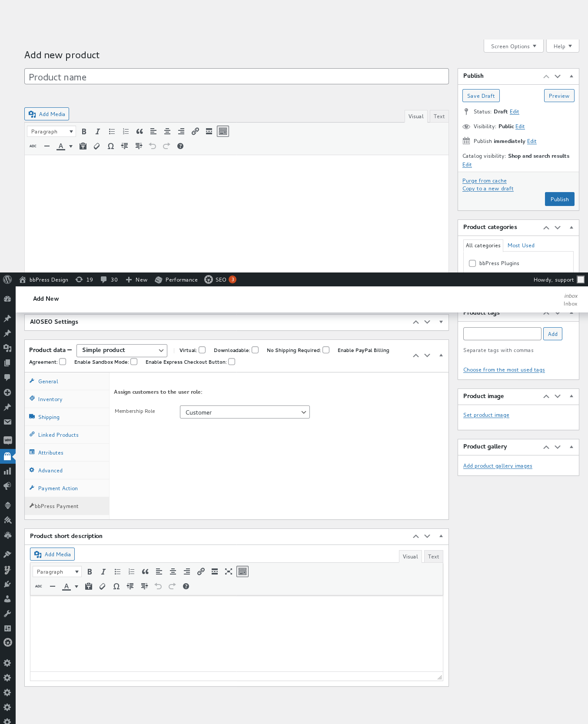Open the Inventory product data tab

click(x=67, y=399)
